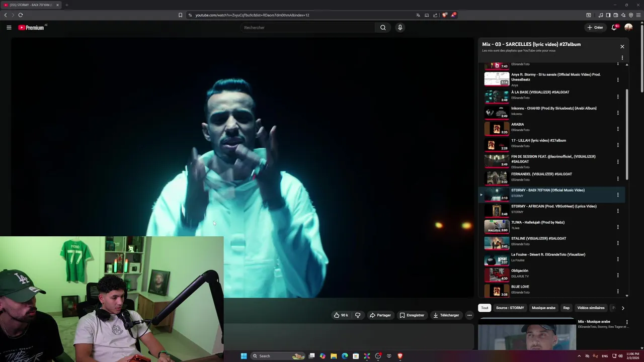The width and height of the screenshot is (644, 362).
Task: Select the Musique arabe chip
Action: point(544,308)
